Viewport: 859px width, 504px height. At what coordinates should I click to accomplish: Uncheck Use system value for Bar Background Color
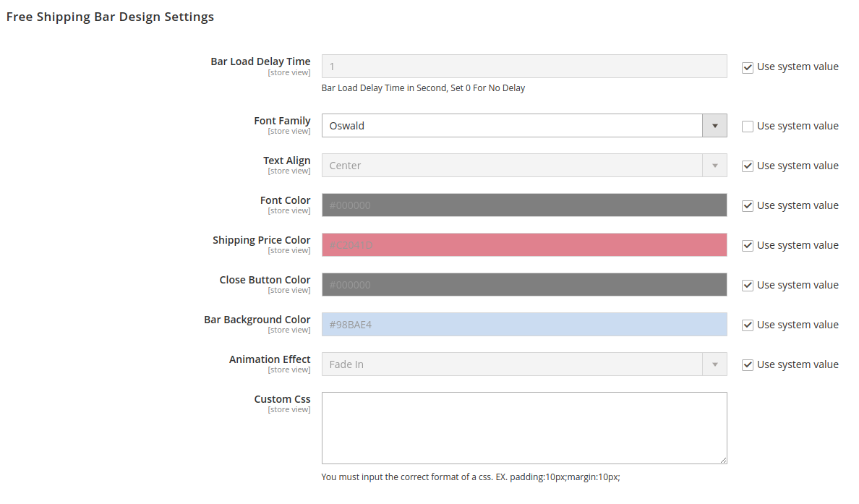click(x=748, y=325)
